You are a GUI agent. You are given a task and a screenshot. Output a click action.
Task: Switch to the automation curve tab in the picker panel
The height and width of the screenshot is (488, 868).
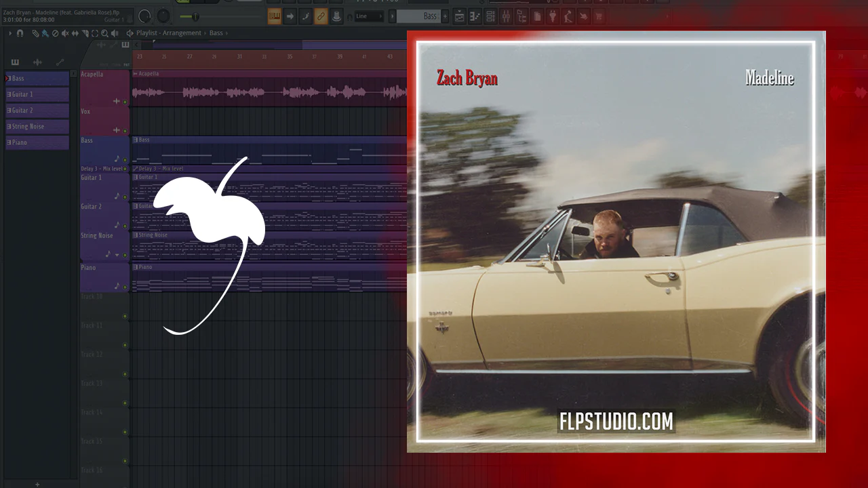(60, 62)
